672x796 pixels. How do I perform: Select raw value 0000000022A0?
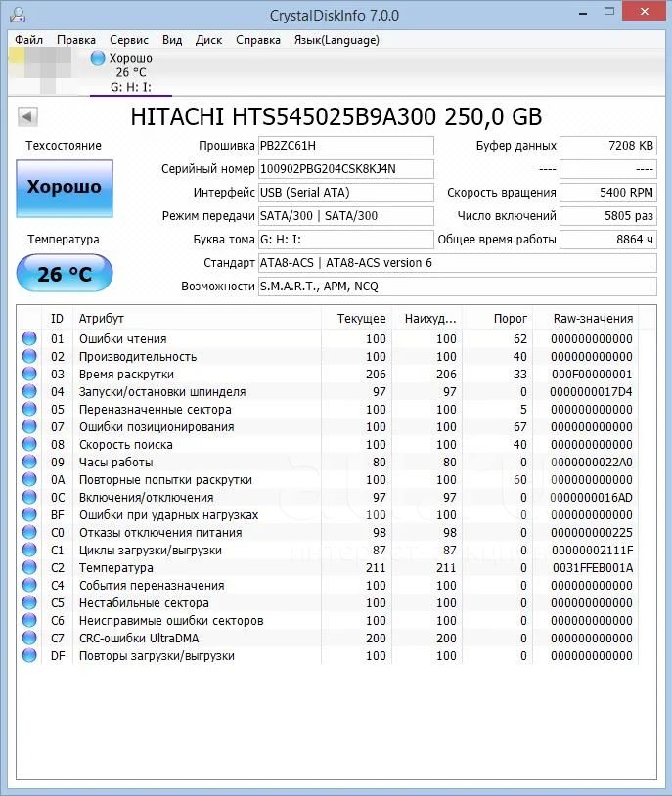(592, 463)
